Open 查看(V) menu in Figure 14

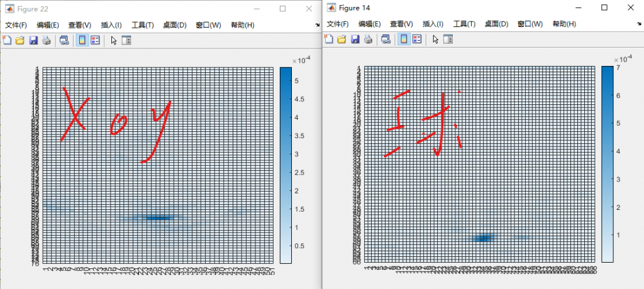point(401,24)
